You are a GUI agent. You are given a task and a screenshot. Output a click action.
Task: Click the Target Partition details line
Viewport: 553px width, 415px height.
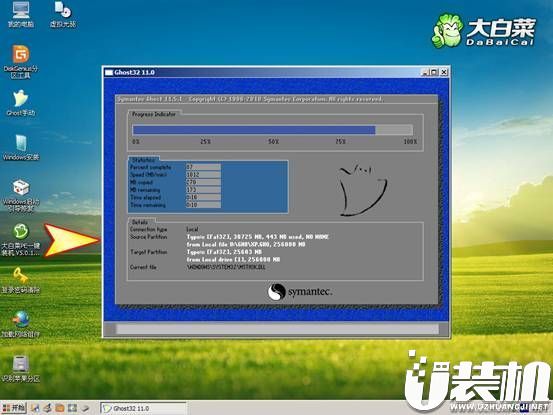tap(224, 252)
